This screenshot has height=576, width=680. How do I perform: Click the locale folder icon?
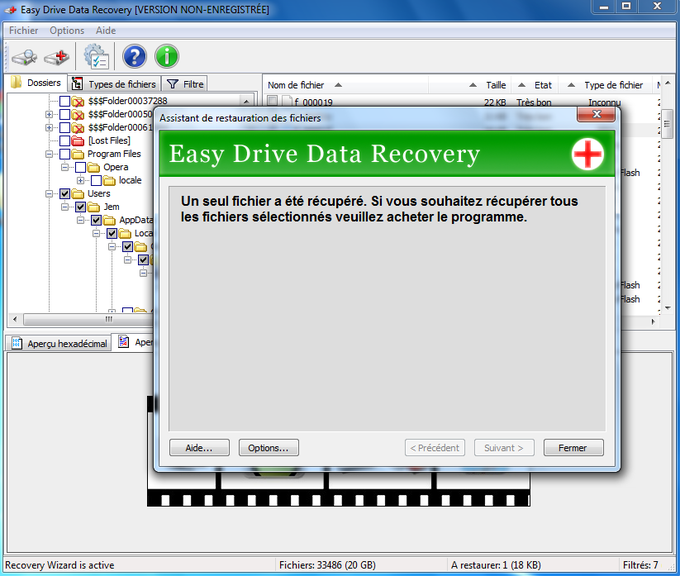point(109,180)
